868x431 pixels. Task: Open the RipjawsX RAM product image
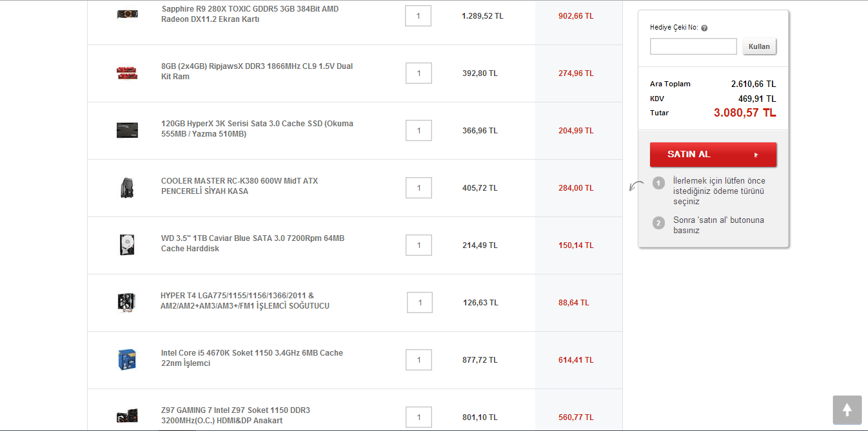coord(127,72)
